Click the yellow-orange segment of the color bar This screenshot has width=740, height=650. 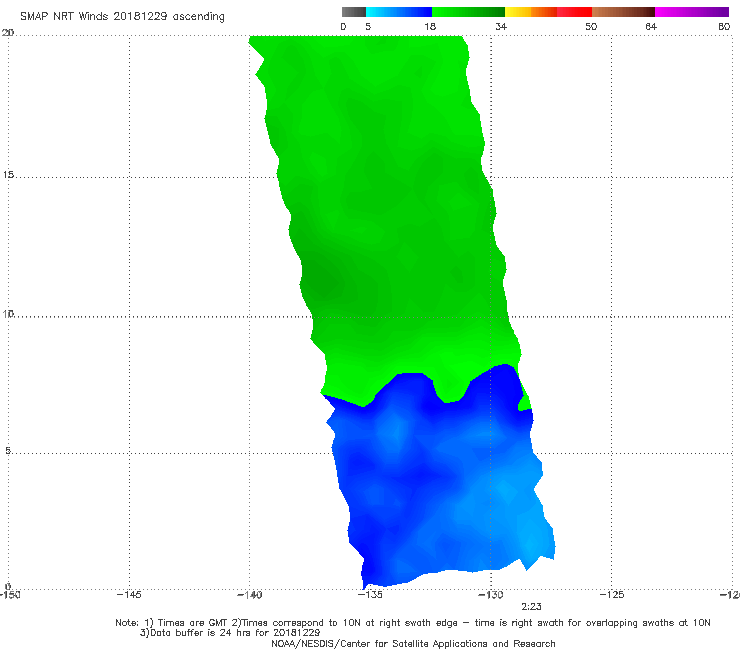pyautogui.click(x=531, y=12)
